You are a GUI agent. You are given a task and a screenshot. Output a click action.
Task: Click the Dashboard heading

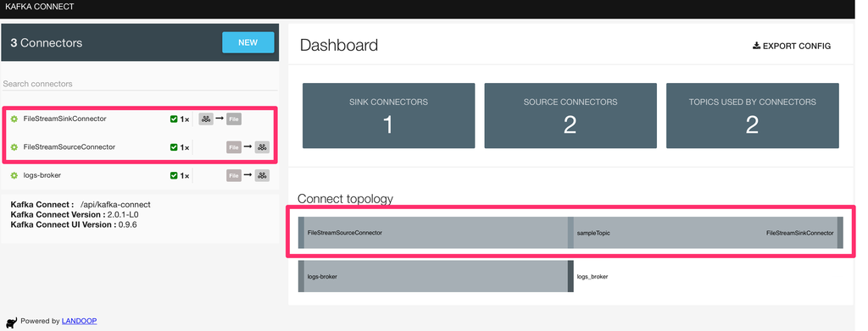click(339, 46)
